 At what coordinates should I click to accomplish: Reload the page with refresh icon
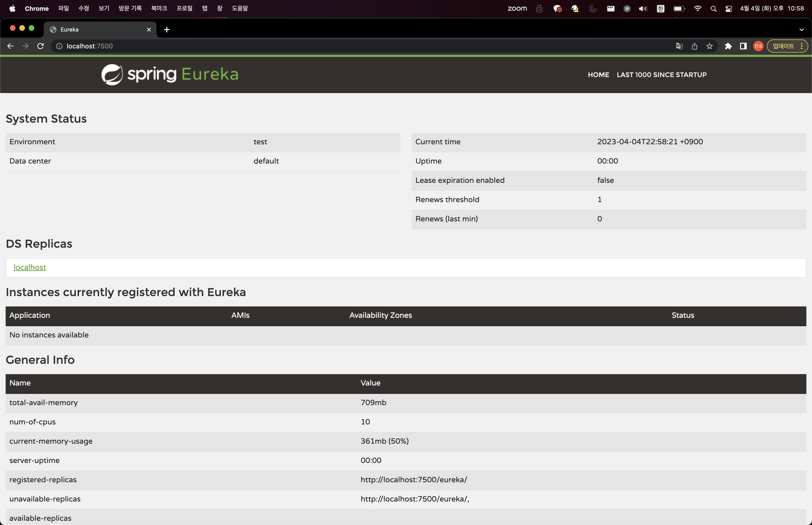coord(41,46)
